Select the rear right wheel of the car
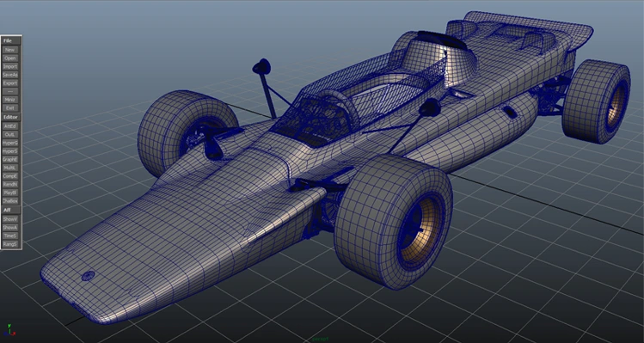 (596, 101)
